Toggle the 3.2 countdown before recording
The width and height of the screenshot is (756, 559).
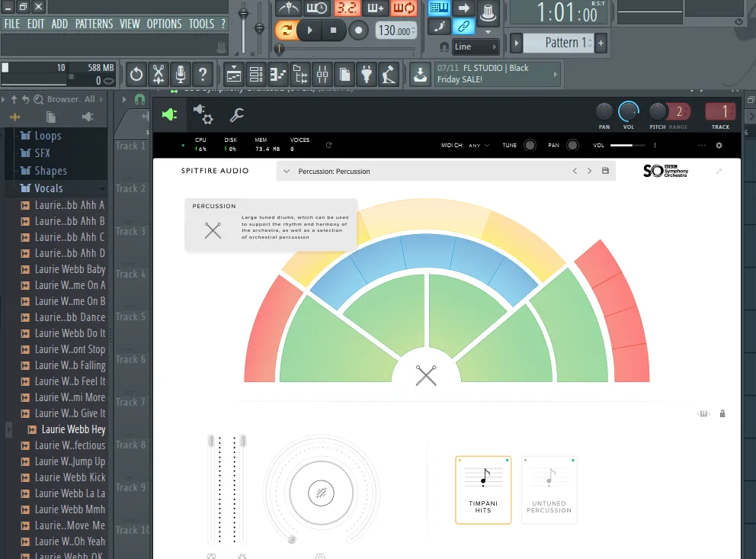pos(347,8)
